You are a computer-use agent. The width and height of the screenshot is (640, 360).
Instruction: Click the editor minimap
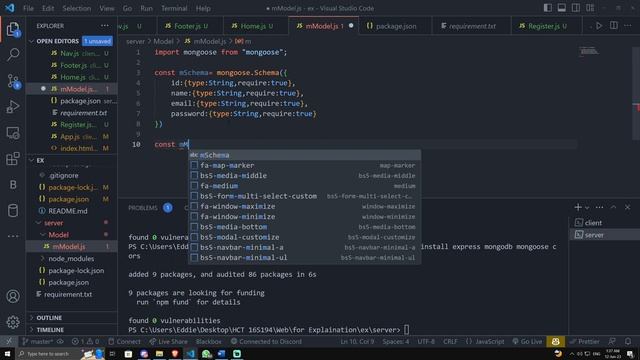coord(589,51)
